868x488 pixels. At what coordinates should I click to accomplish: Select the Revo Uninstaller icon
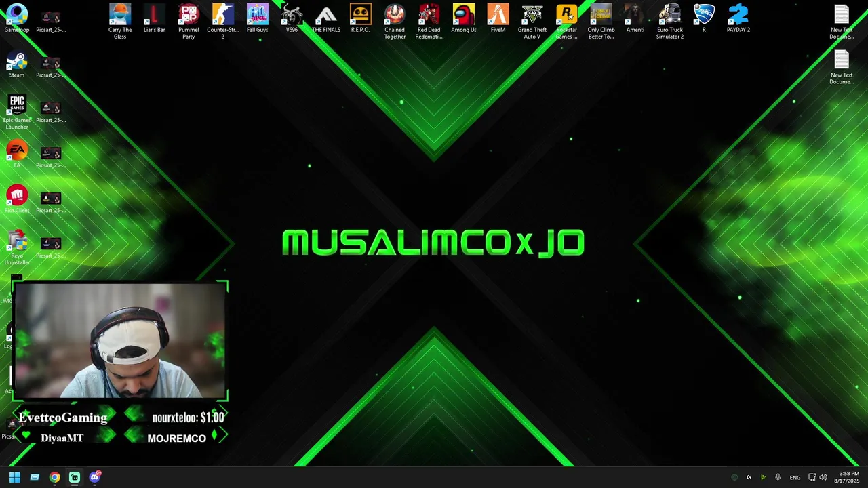pyautogui.click(x=17, y=248)
